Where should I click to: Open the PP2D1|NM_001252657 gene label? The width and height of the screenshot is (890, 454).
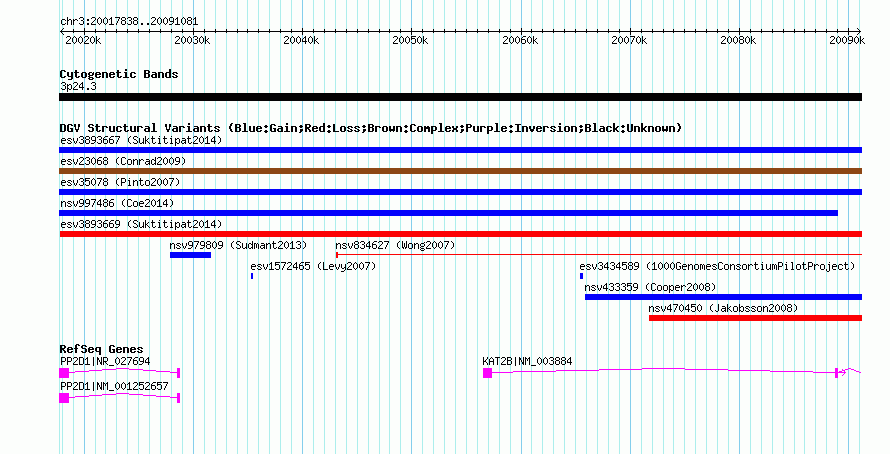[x=114, y=386]
